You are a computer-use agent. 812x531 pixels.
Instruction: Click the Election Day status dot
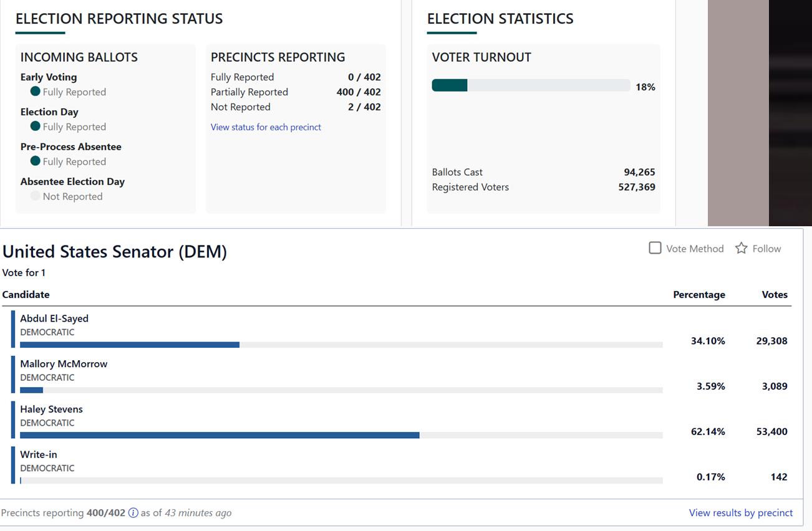coord(36,127)
